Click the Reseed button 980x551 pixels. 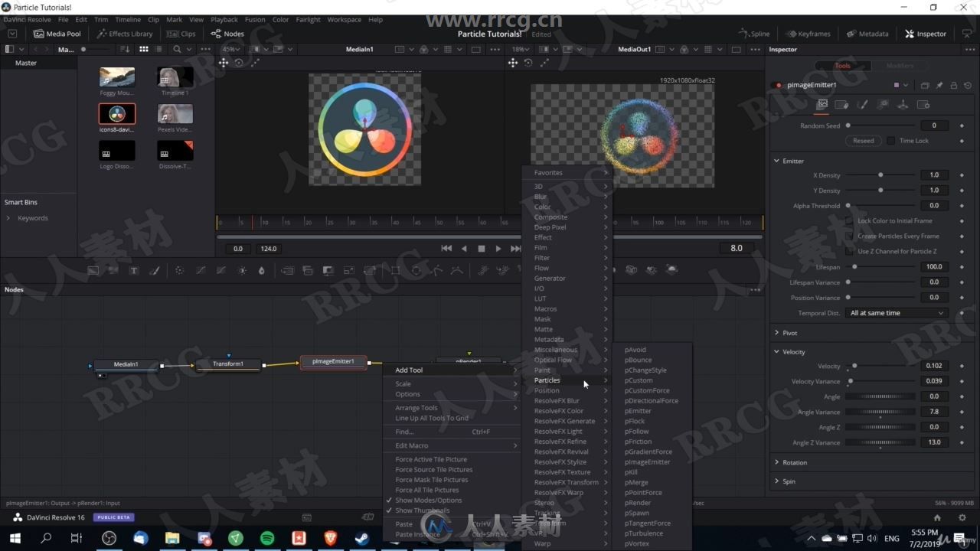pos(864,141)
